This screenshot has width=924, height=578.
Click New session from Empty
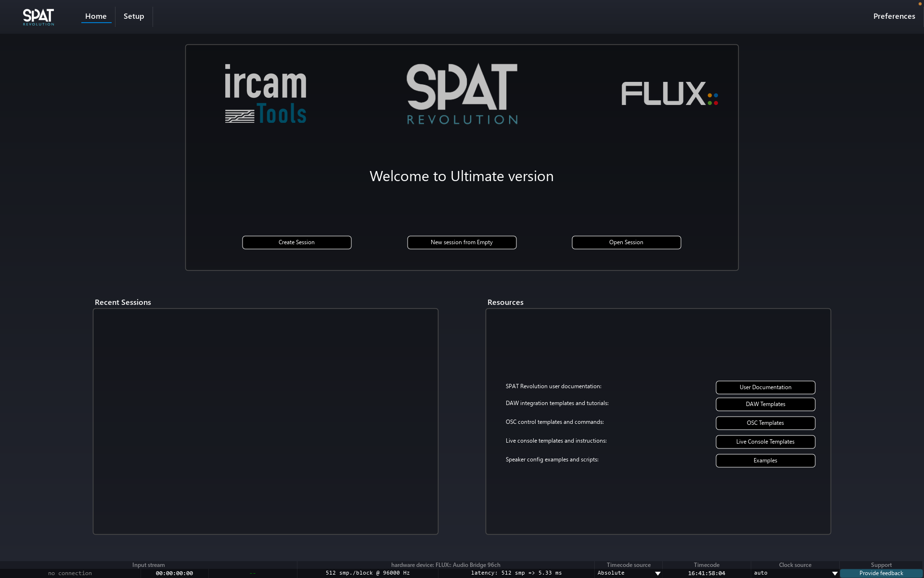point(462,242)
